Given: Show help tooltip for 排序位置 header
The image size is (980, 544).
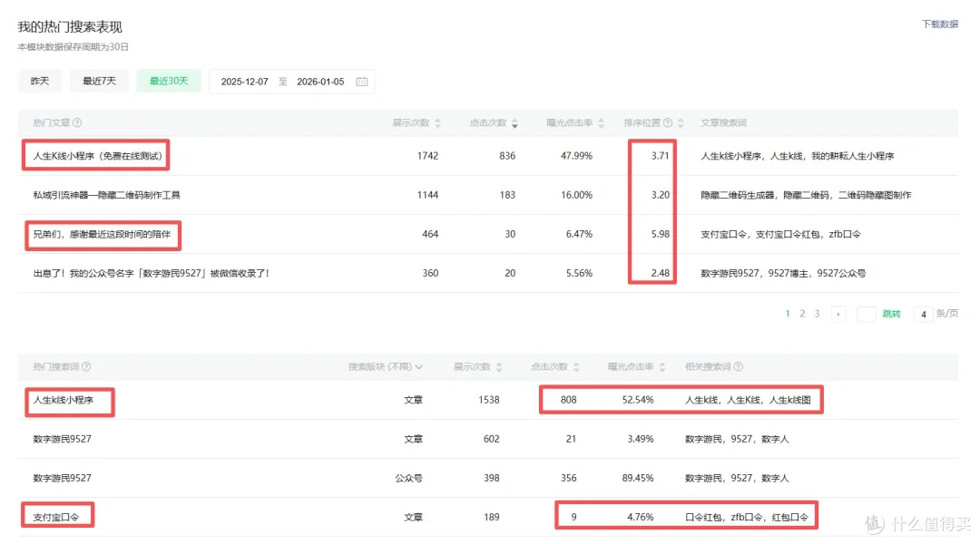Looking at the screenshot, I should (668, 123).
